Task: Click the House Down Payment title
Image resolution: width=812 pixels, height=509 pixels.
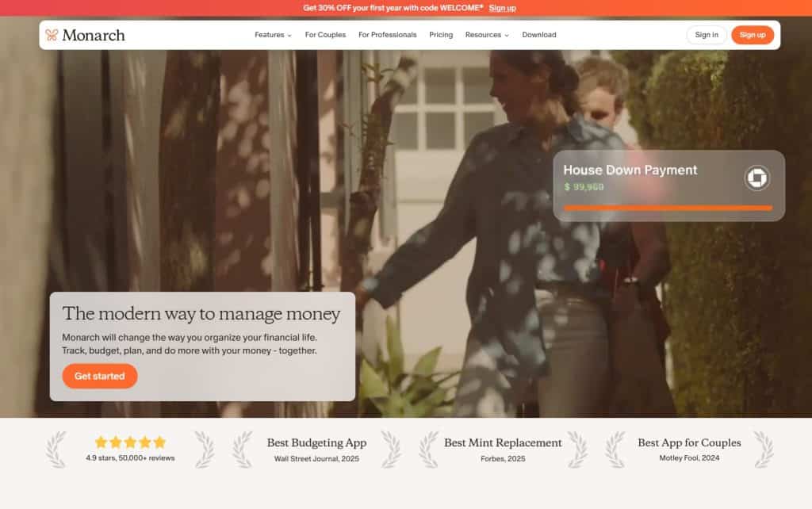Action: click(630, 170)
